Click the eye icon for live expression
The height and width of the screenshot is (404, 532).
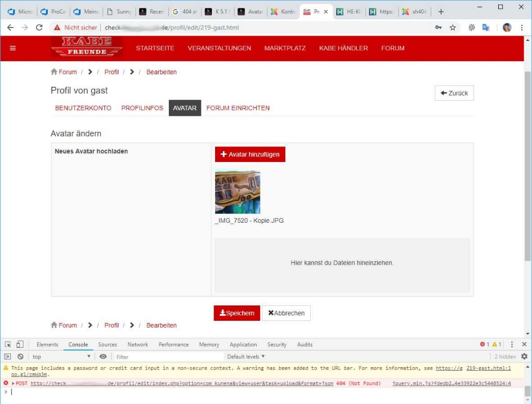coord(103,357)
